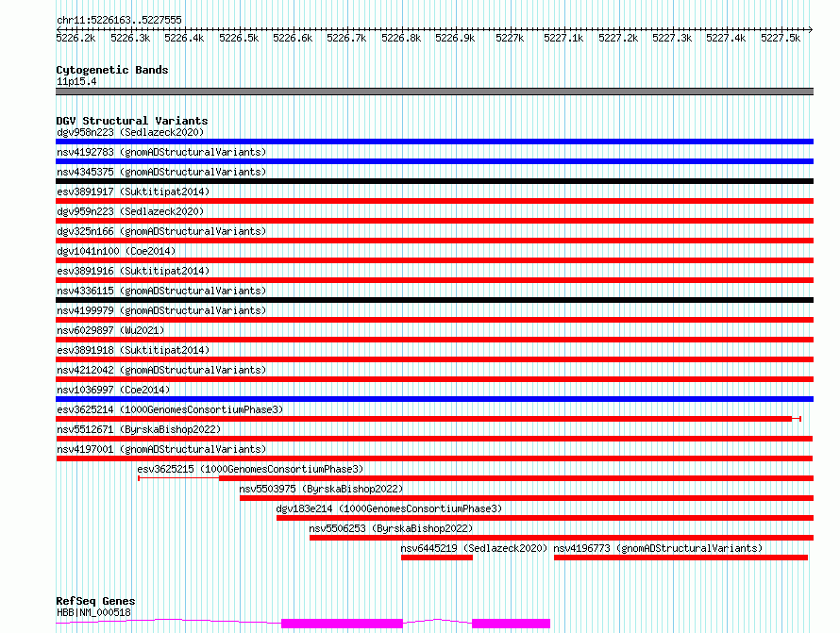Viewport: 840px width, 633px height.
Task: Open the HBB|NM_000518 gene label
Action: [93, 612]
